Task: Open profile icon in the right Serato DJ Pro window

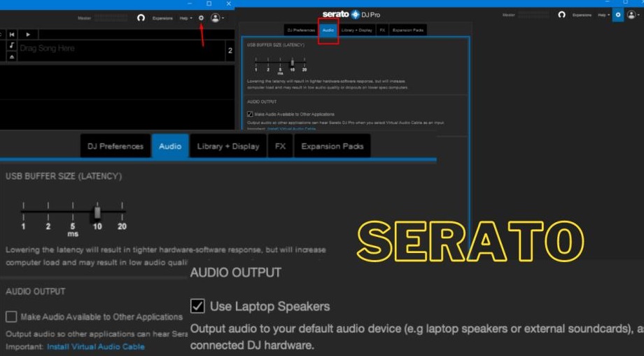Action: [631, 15]
